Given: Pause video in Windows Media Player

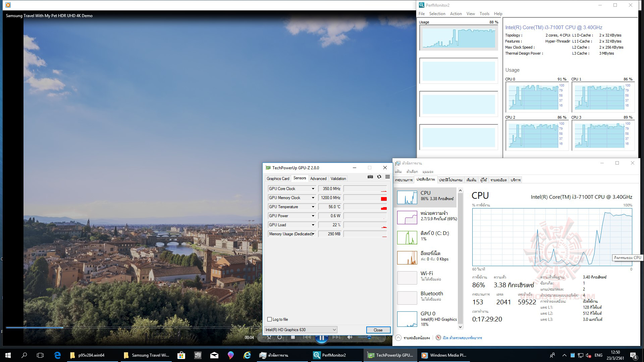Looking at the screenshot, I should point(321,338).
